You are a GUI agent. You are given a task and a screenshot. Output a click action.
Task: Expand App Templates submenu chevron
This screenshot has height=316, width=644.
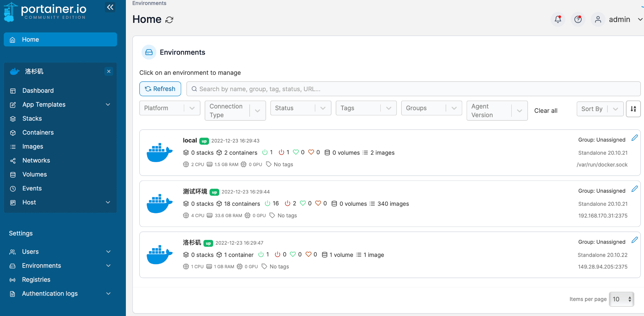pos(108,105)
